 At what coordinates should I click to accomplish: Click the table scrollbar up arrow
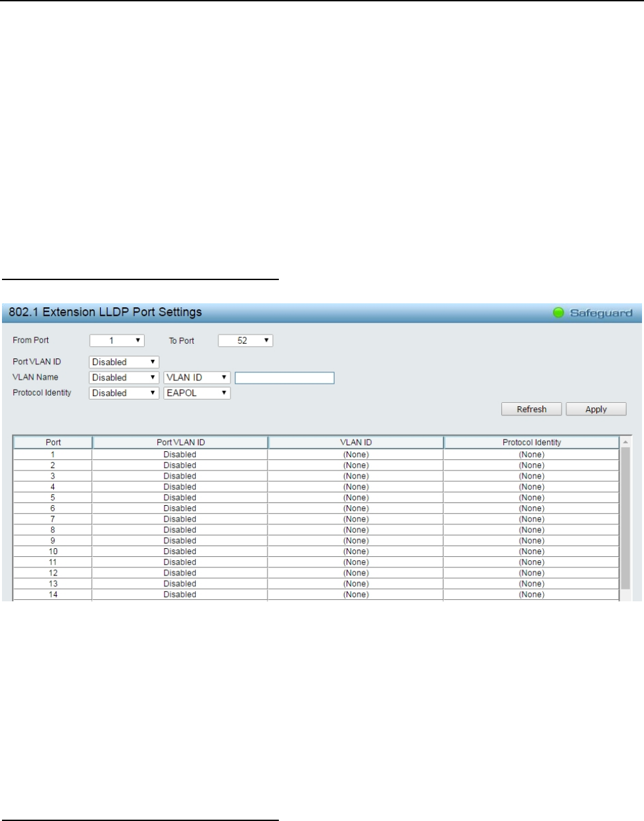tap(625, 442)
